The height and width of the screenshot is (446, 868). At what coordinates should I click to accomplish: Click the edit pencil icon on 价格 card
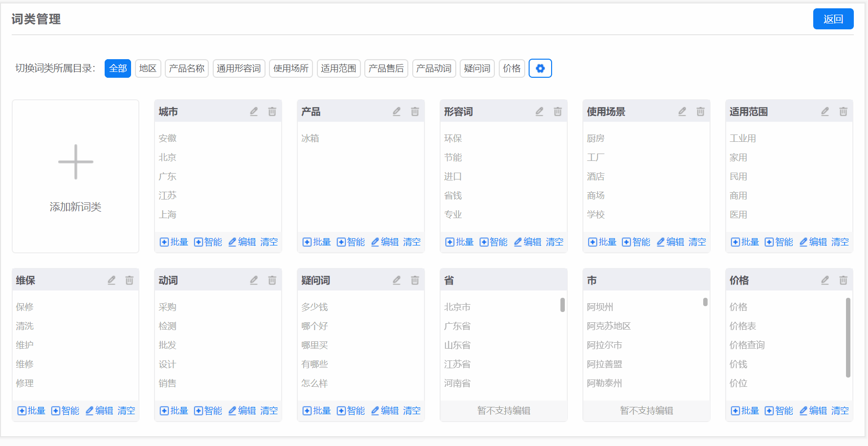(x=824, y=280)
